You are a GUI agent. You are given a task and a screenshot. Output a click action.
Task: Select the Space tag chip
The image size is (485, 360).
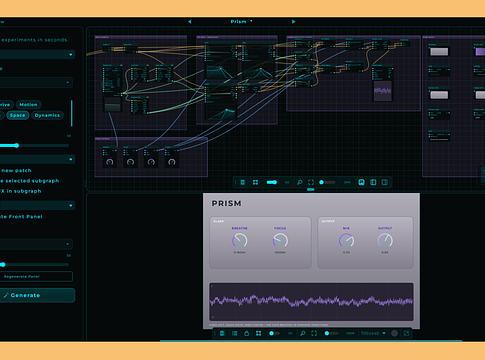[x=17, y=115]
